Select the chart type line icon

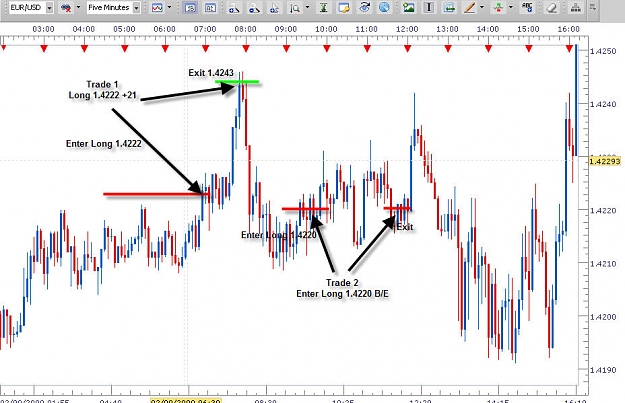click(x=157, y=7)
